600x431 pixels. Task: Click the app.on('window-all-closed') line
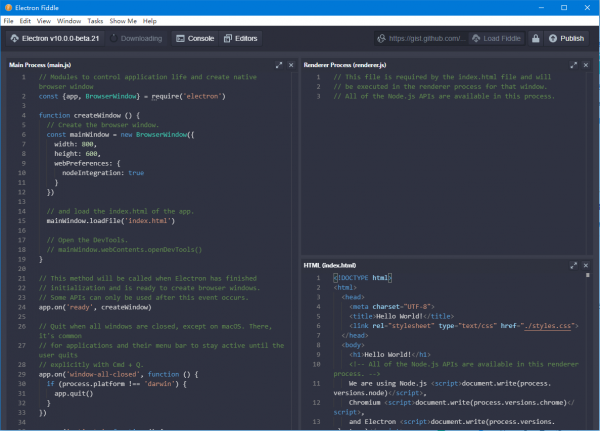click(x=118, y=374)
